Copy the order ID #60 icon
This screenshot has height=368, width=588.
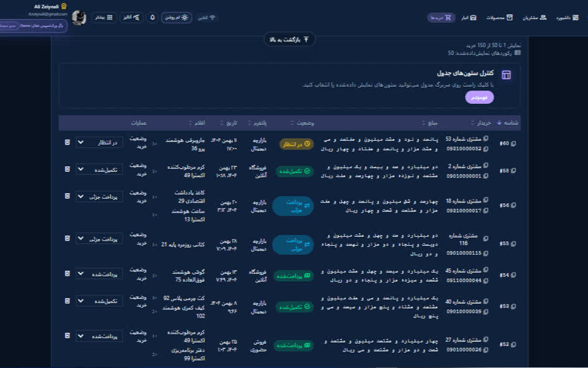(x=514, y=143)
